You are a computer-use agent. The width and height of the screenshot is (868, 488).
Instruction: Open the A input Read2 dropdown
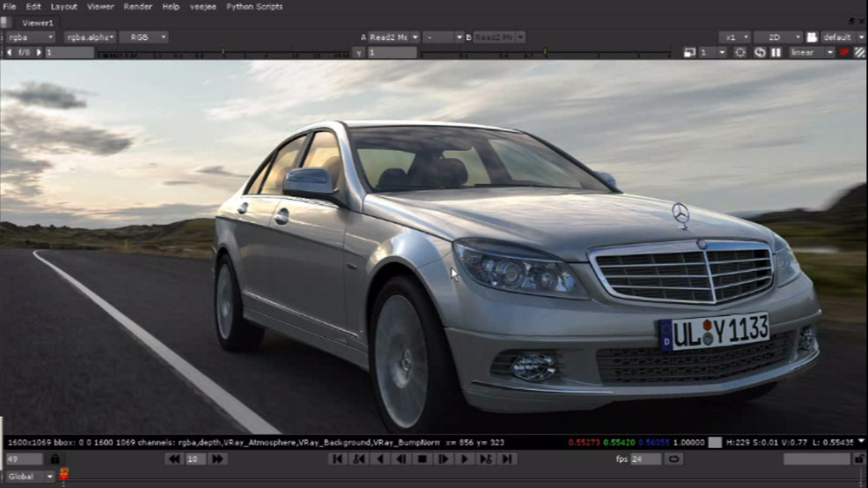click(393, 37)
